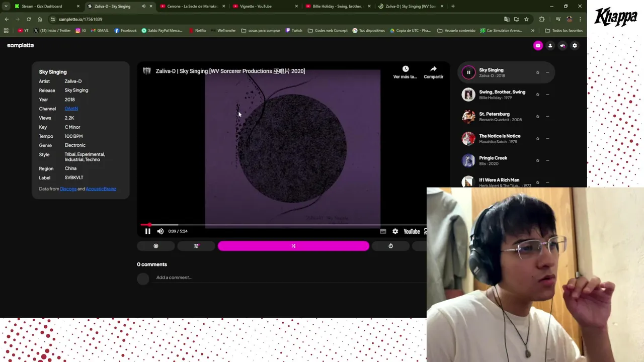Image resolution: width=644 pixels, height=362 pixels.
Task: Star The Notice Is Notice track
Action: pos(537,138)
